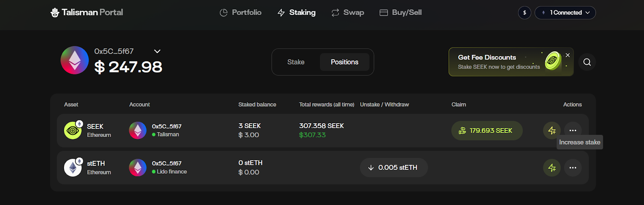Select the Positions toggle

[345, 62]
